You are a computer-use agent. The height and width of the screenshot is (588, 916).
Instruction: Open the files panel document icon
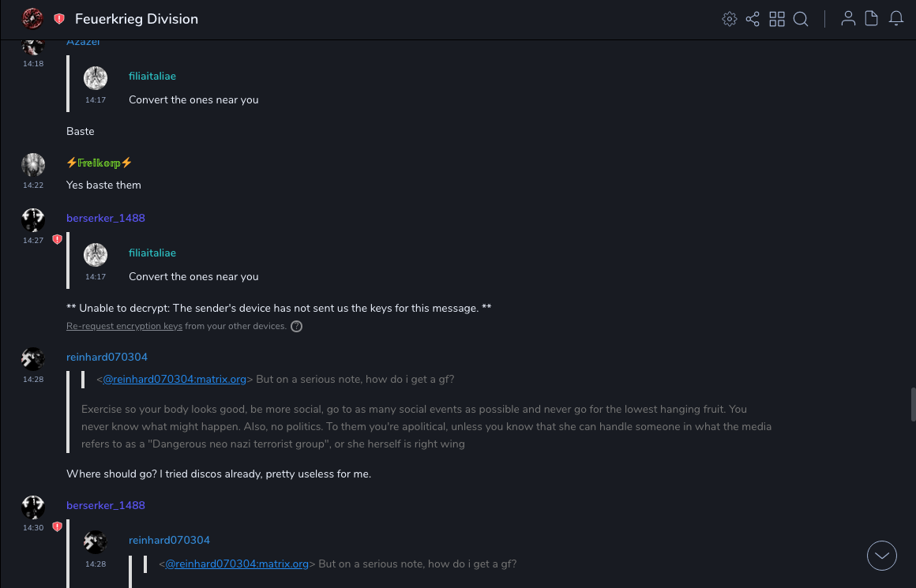tap(872, 19)
